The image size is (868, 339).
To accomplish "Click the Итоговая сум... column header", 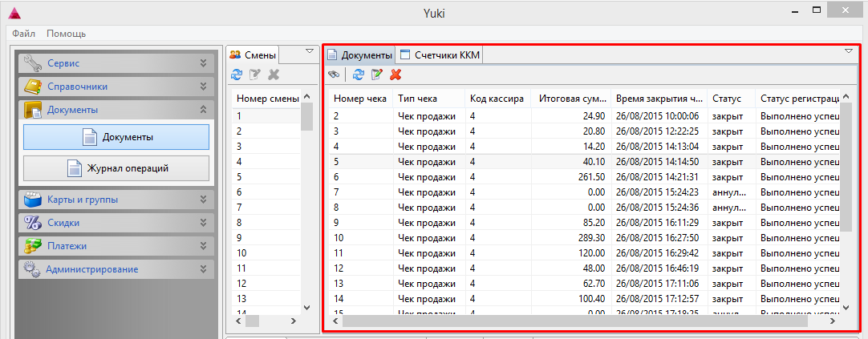I will tap(570, 99).
